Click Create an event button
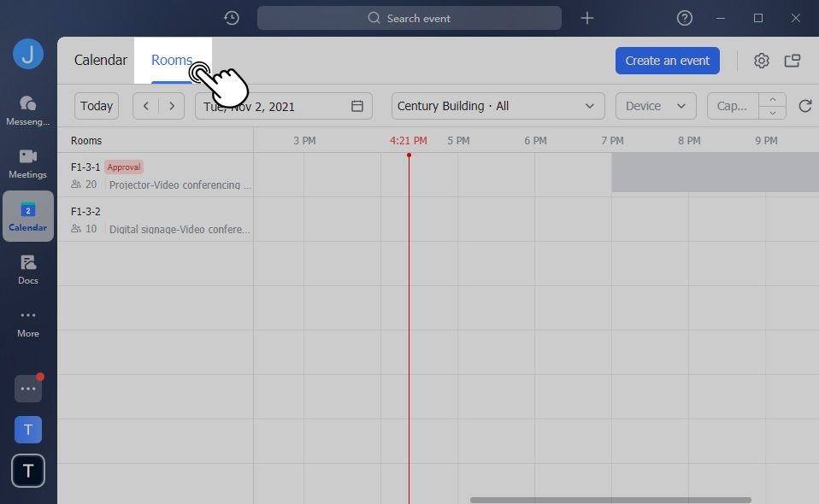 [x=667, y=61]
